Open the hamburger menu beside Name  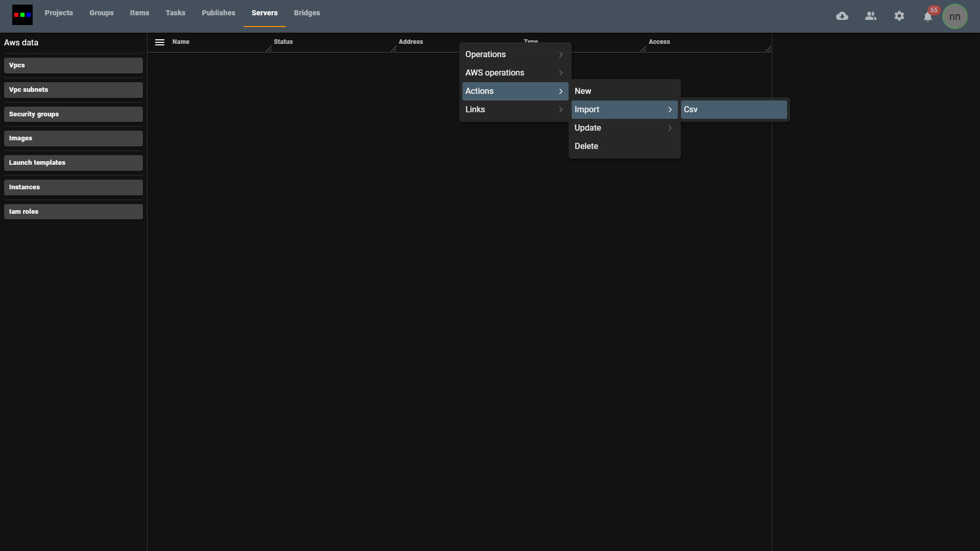click(x=160, y=42)
